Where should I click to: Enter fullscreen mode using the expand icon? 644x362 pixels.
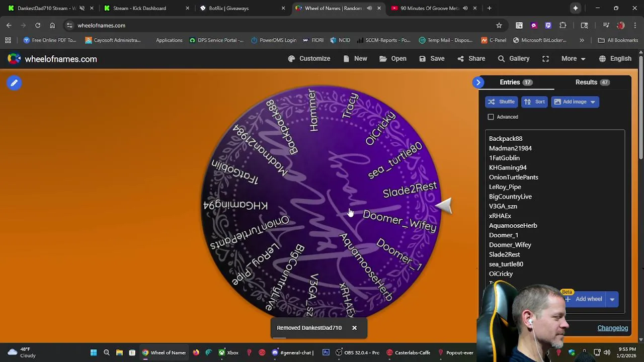(545, 59)
